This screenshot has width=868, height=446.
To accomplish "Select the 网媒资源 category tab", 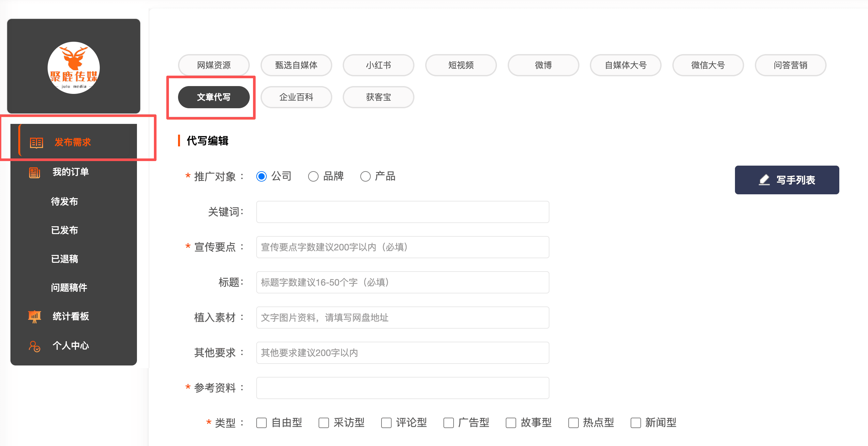I will coord(214,65).
